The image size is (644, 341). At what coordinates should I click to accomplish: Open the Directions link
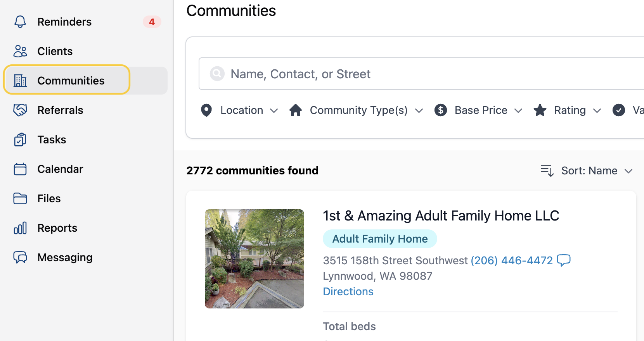(348, 291)
